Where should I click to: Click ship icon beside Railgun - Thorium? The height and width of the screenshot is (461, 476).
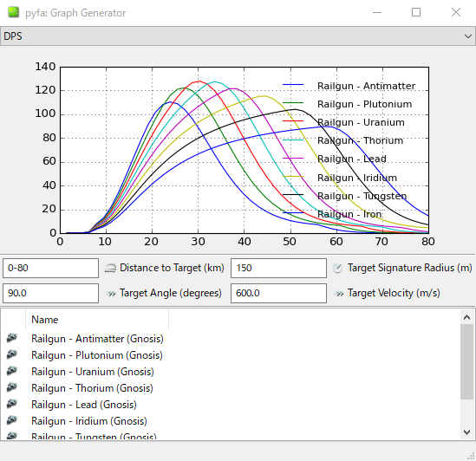12,387
